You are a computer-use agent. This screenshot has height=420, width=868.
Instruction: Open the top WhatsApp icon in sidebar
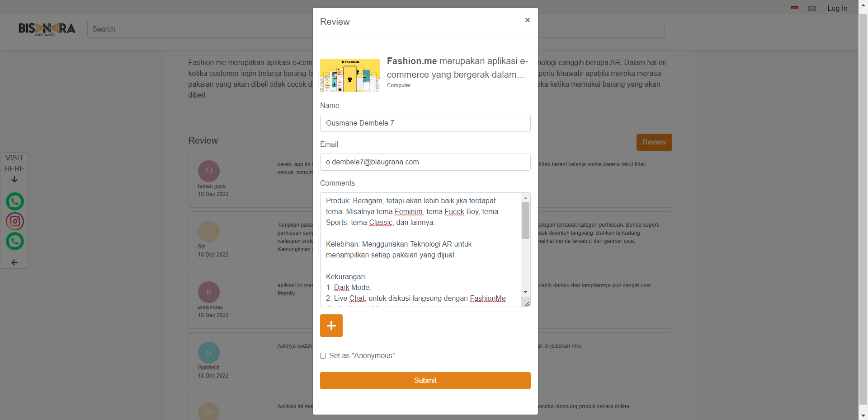15,201
